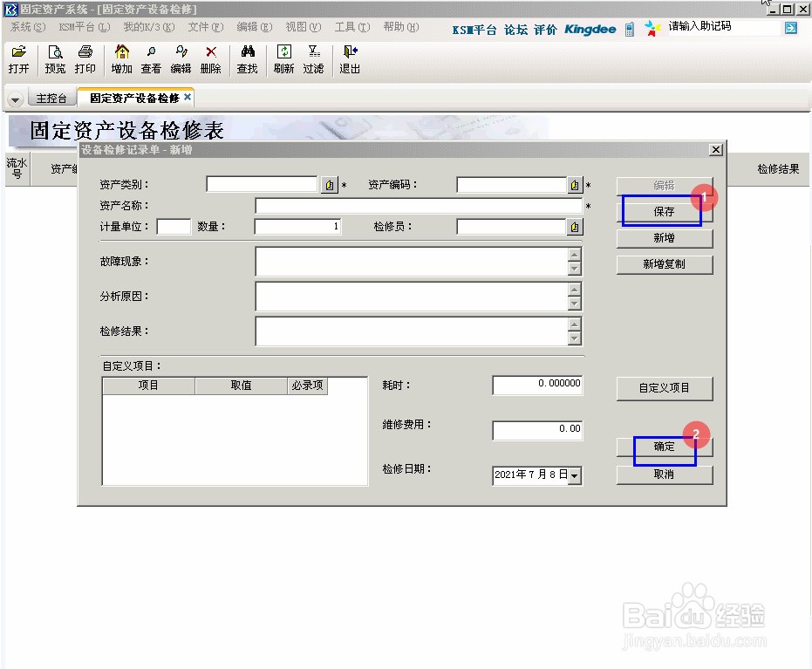Click the 取值 column header in custom items
812x669 pixels.
pyautogui.click(x=241, y=386)
